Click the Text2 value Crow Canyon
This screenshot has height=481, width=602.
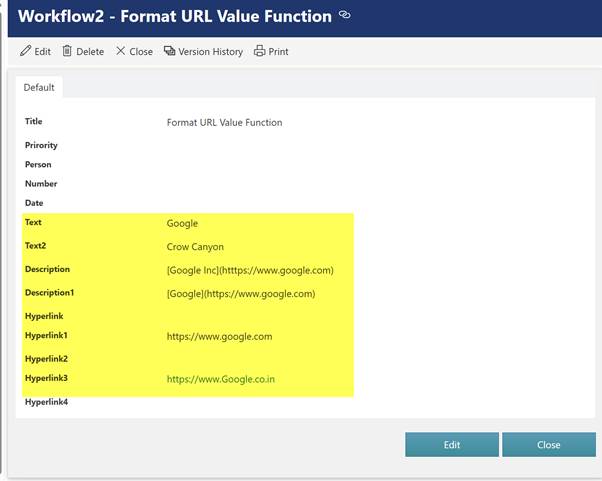(x=195, y=246)
